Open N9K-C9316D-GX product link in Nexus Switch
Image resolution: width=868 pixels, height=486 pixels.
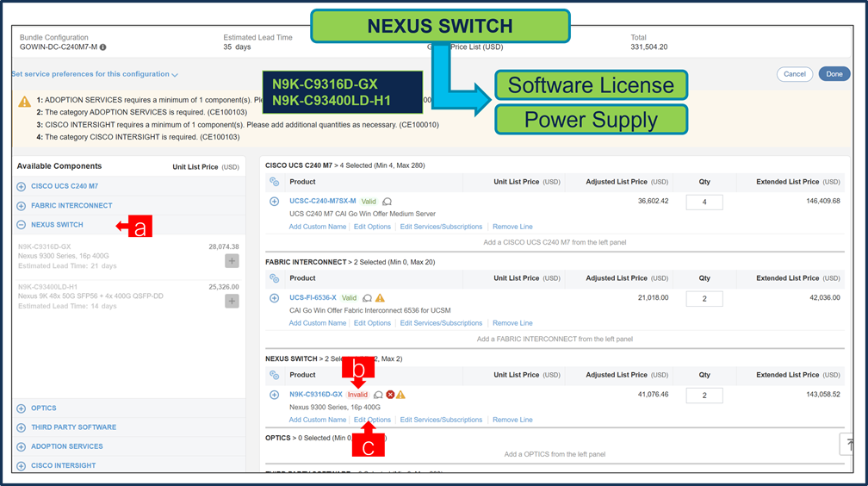click(316, 395)
